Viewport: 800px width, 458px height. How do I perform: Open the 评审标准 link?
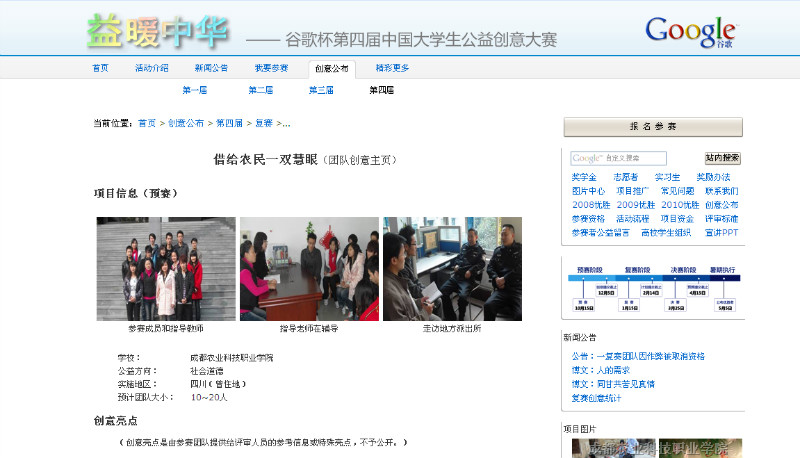pos(721,218)
